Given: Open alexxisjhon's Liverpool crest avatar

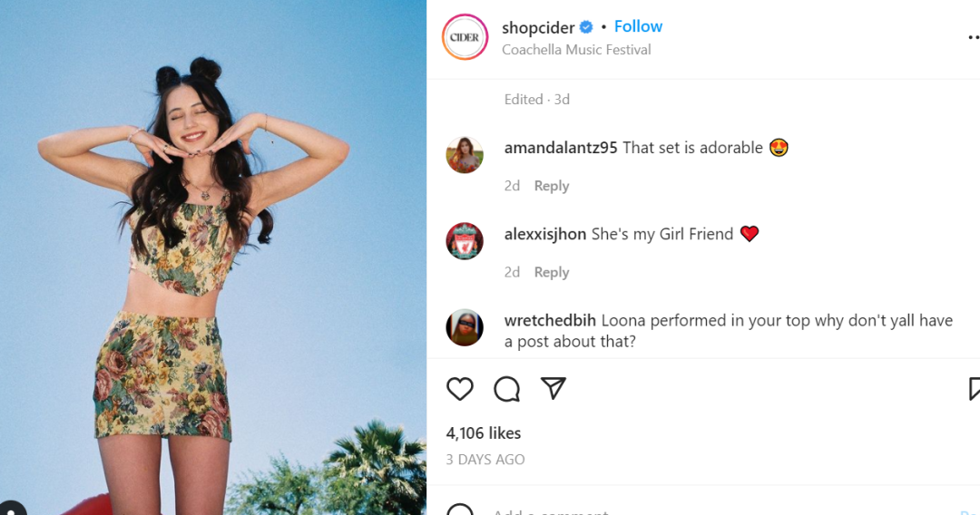Looking at the screenshot, I should coord(465,241).
